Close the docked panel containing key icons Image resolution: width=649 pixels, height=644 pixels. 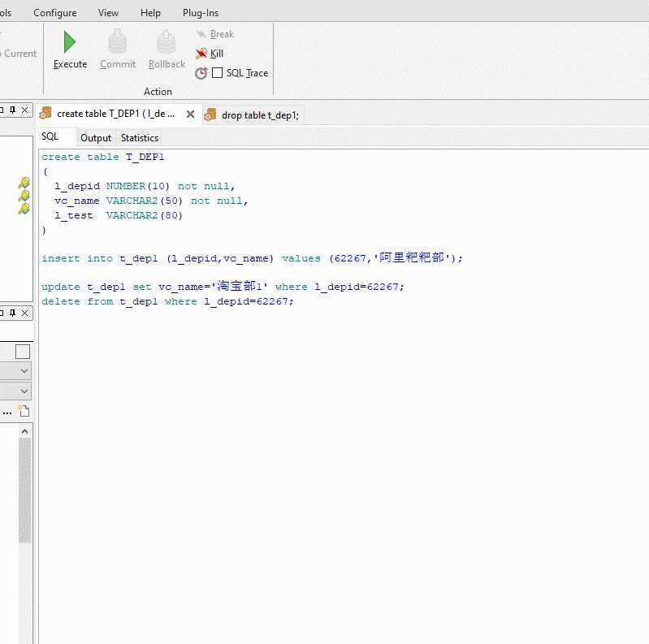point(25,110)
